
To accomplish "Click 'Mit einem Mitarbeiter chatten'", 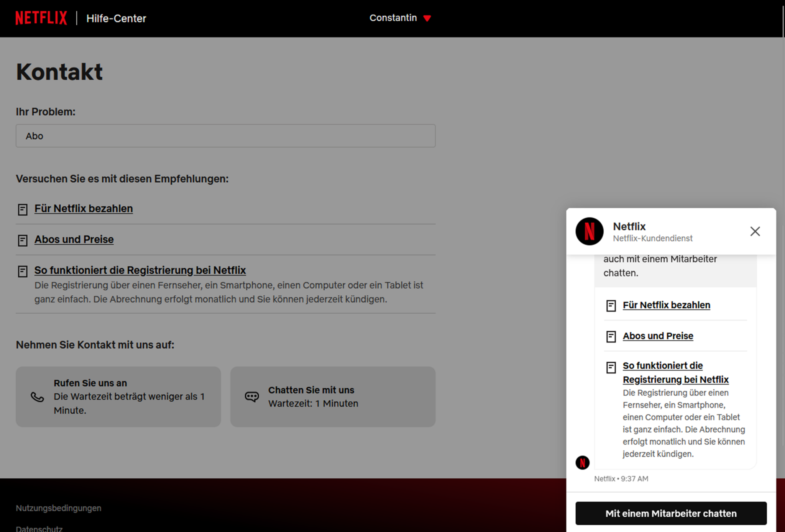I will (670, 513).
